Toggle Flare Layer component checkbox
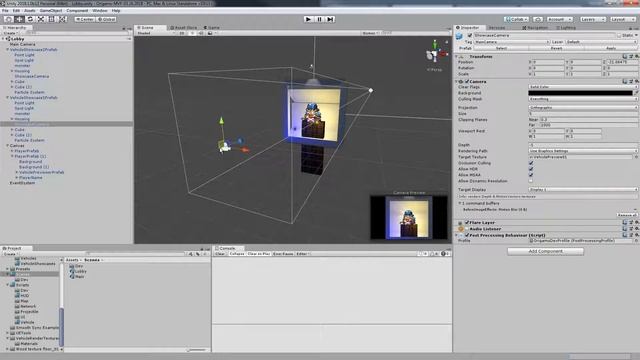Image resolution: width=640 pixels, height=360 pixels. pos(467,223)
